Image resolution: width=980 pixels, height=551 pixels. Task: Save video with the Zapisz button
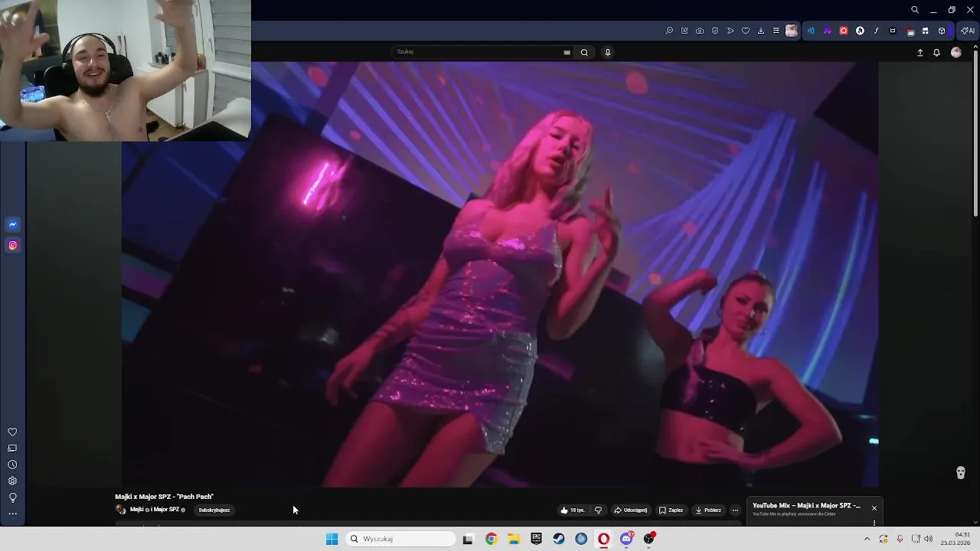tap(671, 510)
